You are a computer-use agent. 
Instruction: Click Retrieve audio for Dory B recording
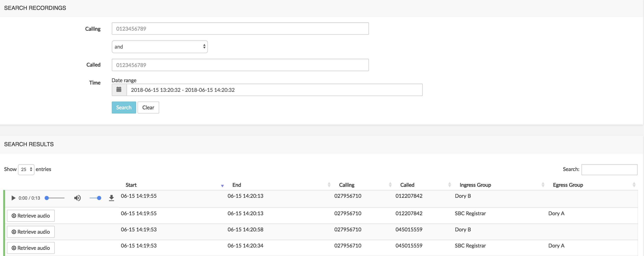point(31,231)
